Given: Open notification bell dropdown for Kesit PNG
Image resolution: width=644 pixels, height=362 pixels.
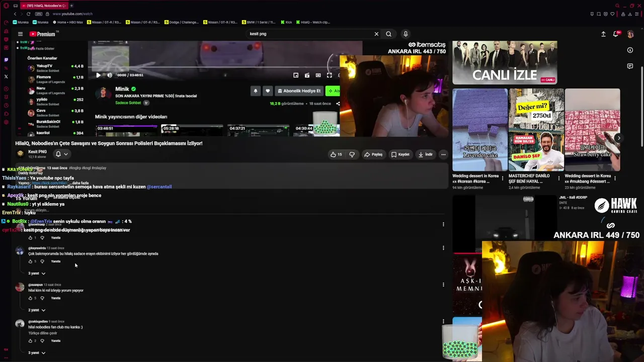Looking at the screenshot, I should pyautogui.click(x=61, y=154).
